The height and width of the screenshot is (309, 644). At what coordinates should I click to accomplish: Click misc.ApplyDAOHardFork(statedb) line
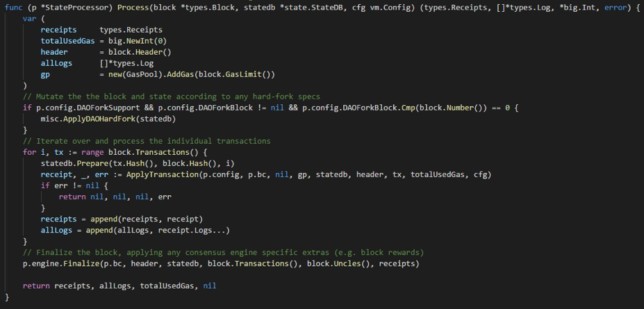point(108,119)
